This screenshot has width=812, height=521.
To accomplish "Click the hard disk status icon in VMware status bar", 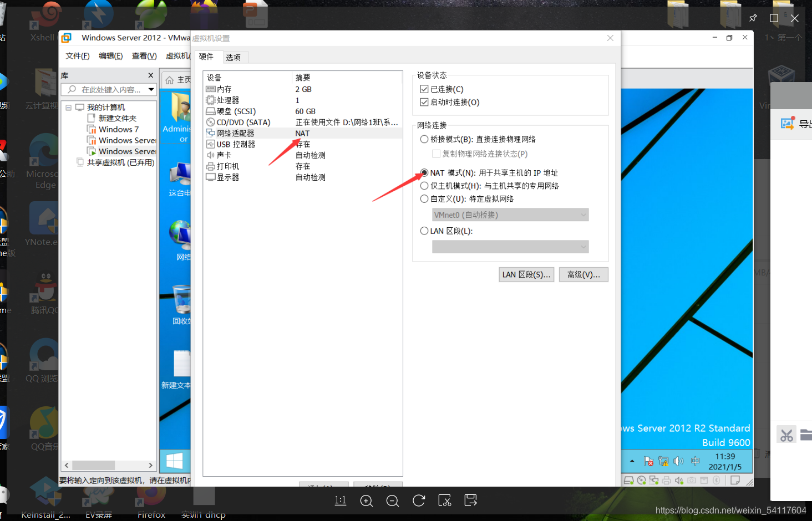I will pos(629,481).
